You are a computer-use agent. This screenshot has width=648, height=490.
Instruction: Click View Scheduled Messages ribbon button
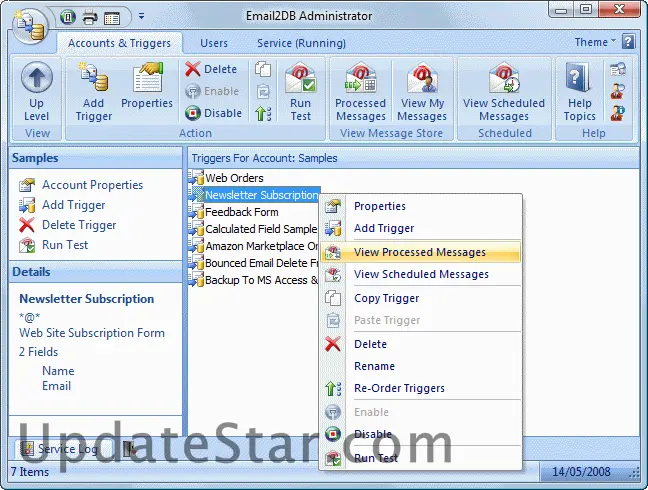pos(504,91)
